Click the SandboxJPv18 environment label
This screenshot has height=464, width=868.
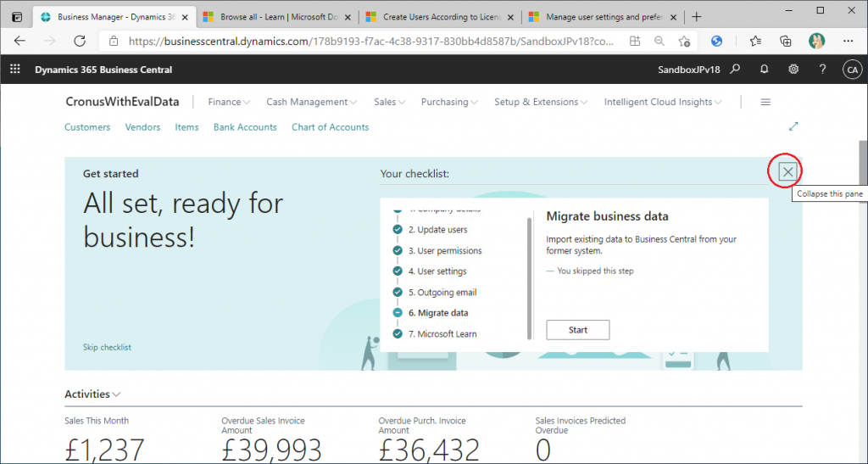689,70
